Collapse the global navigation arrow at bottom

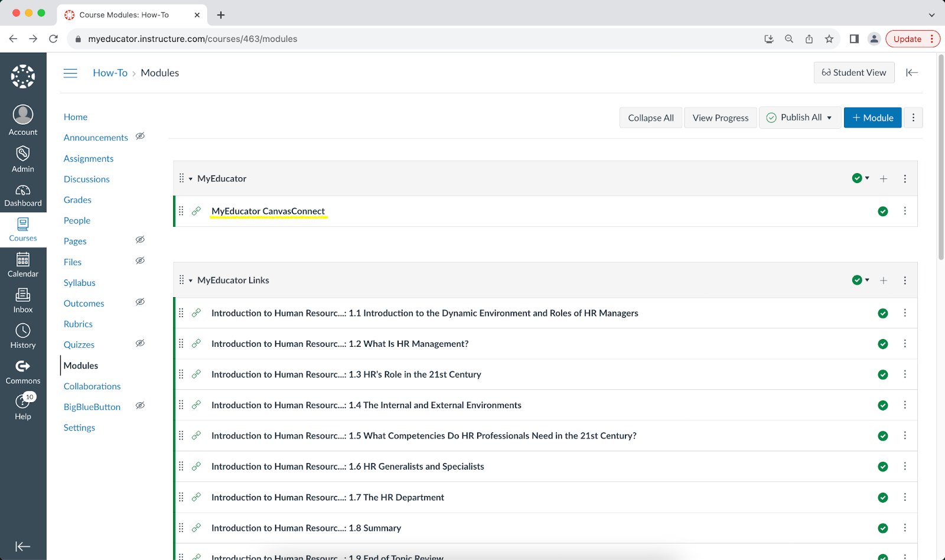23,546
